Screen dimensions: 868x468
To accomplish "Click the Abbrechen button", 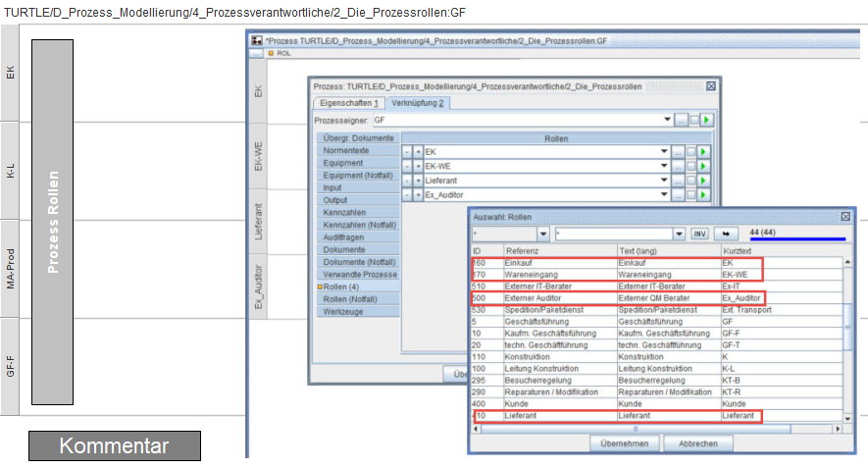I will click(x=698, y=443).
